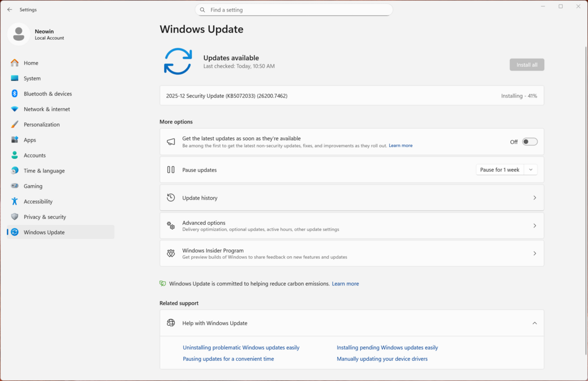
Task: Click the vertical scrollbar on the right
Action: [586, 201]
